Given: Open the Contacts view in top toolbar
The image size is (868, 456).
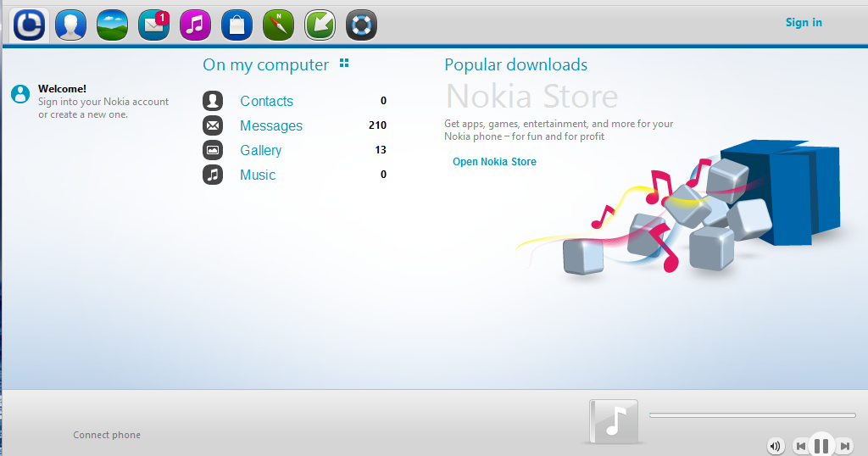Looking at the screenshot, I should tap(71, 25).
